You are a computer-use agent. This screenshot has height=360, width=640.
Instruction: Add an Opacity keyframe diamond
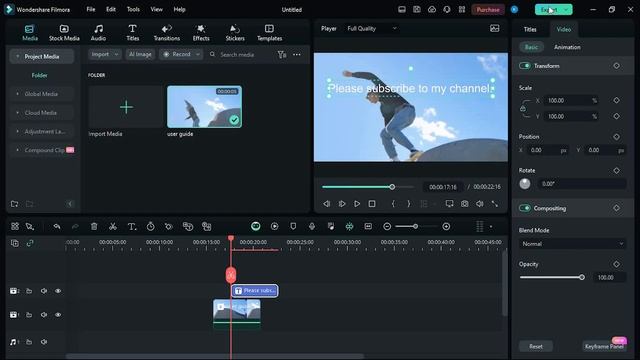tap(616, 264)
